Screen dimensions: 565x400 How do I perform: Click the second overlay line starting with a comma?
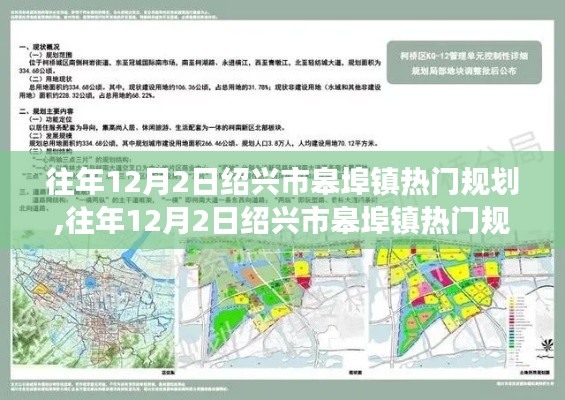pos(282,221)
